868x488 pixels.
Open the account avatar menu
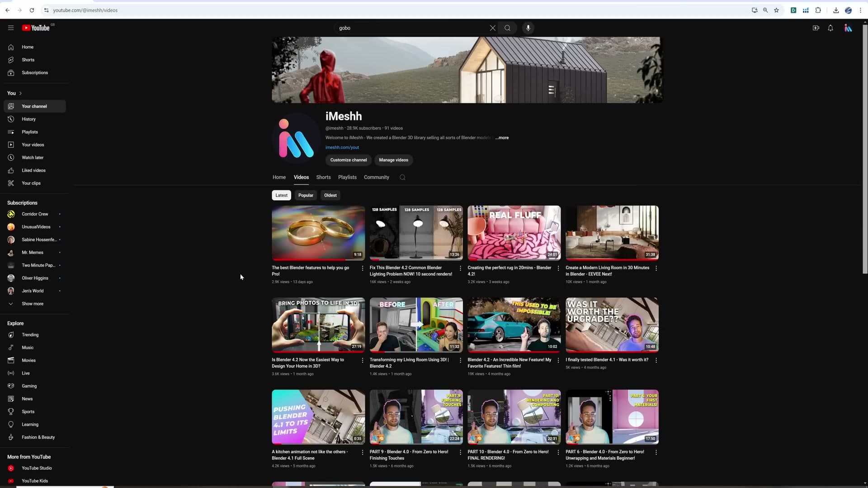point(848,28)
